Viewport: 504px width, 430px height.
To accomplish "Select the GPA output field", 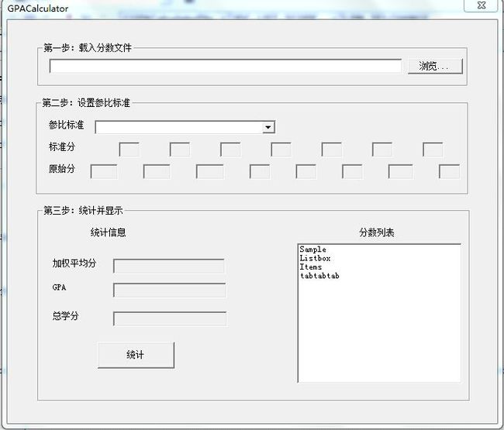I will 169,291.
